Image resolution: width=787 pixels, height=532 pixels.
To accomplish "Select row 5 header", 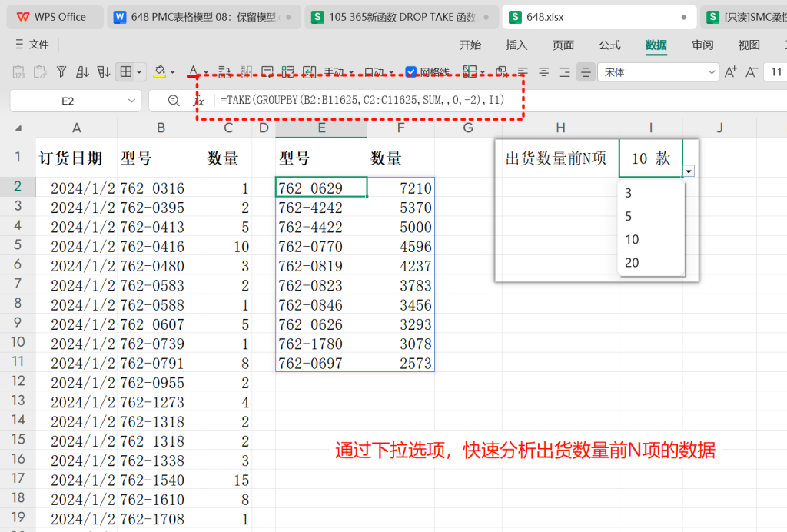I will click(18, 245).
